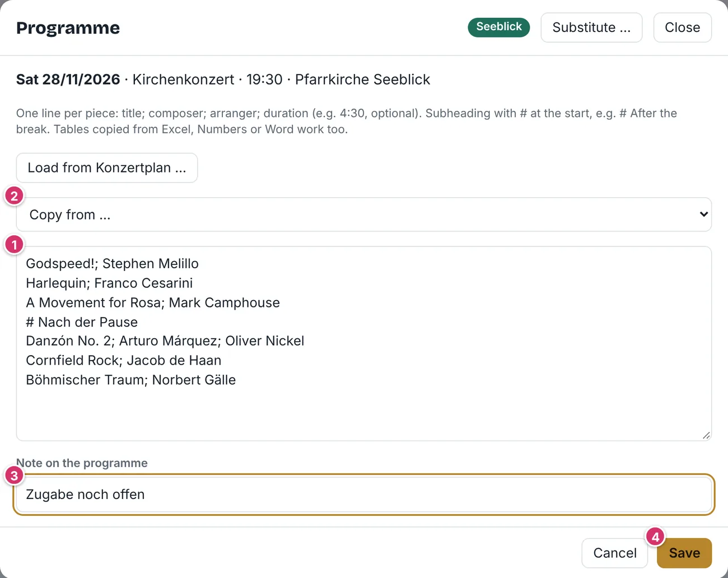Load programme from Konzertplan
728x578 pixels.
(x=107, y=167)
